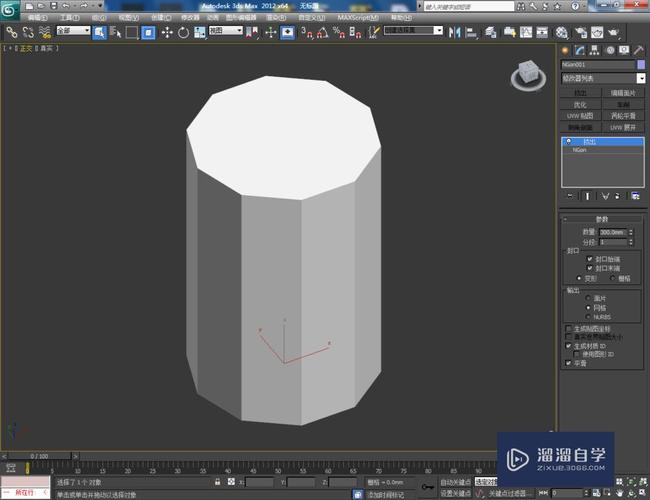This screenshot has width=650, height=500.
Task: Click the Redo arrow in the title bar
Action: [84, 6]
